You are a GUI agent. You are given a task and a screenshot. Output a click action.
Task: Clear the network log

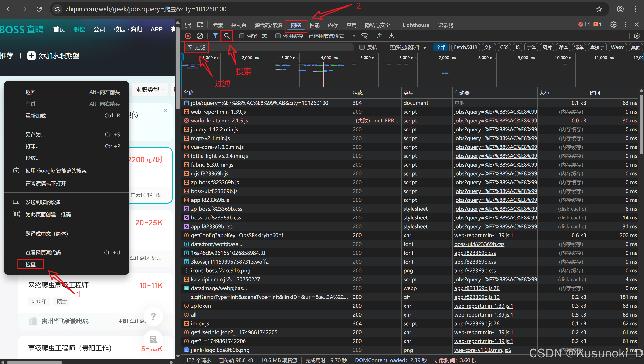tap(200, 36)
